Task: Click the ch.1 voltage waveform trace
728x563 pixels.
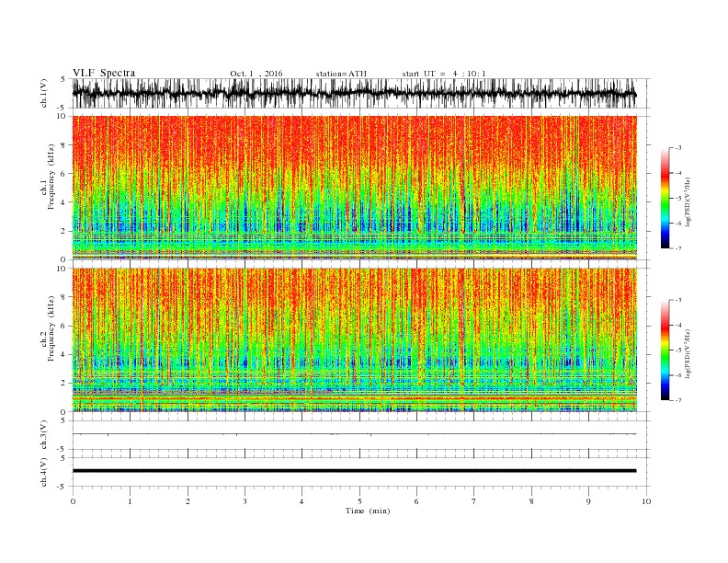Action: click(354, 93)
